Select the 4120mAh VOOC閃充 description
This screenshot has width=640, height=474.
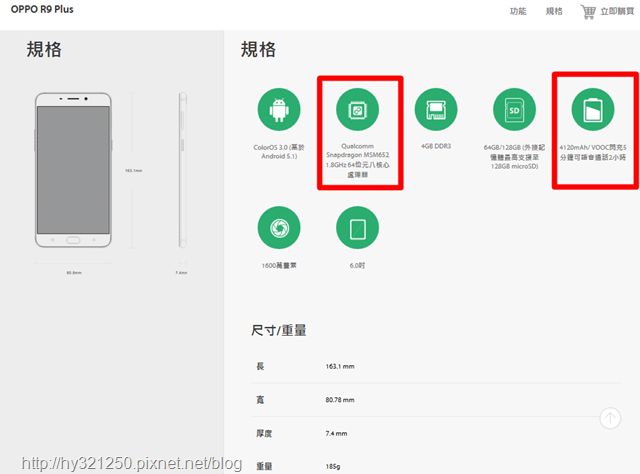point(593,152)
